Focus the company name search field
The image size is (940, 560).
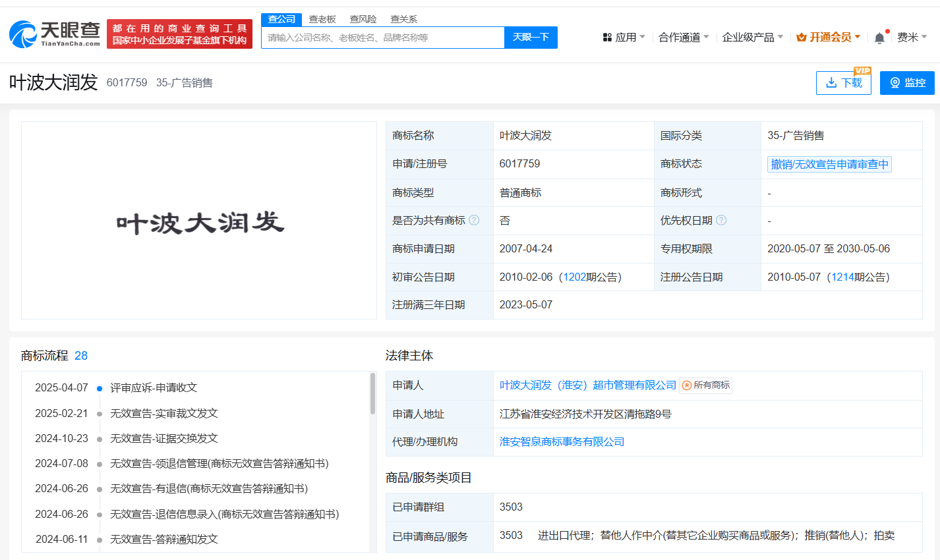(x=383, y=38)
